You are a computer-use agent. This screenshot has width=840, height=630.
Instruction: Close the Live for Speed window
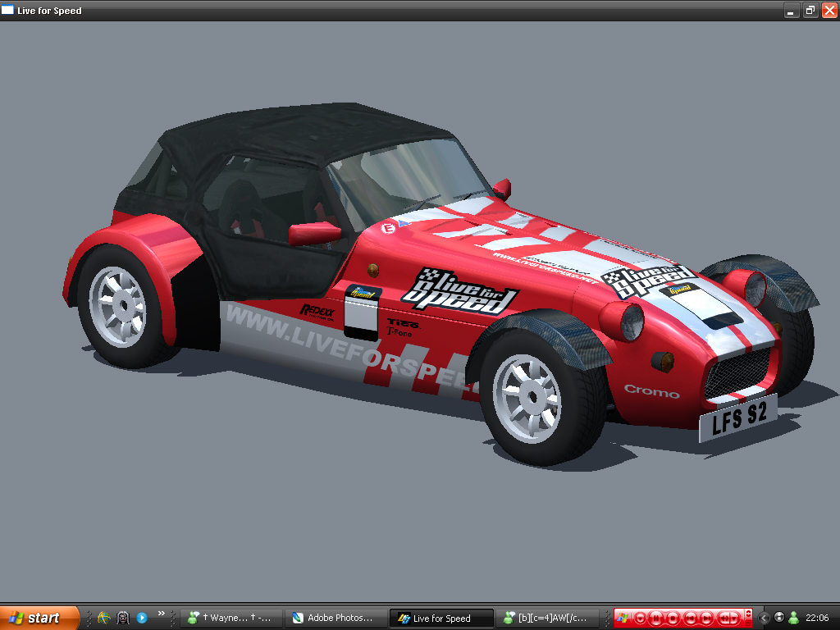(829, 10)
